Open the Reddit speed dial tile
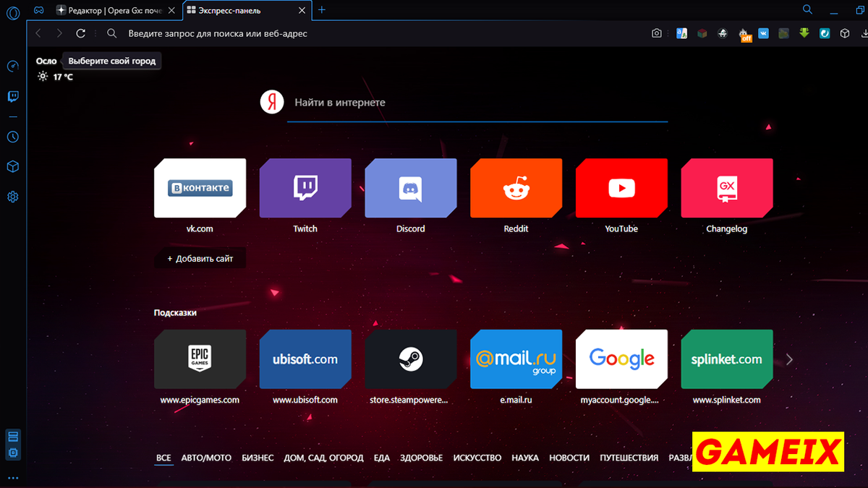This screenshot has height=488, width=868. tap(516, 188)
